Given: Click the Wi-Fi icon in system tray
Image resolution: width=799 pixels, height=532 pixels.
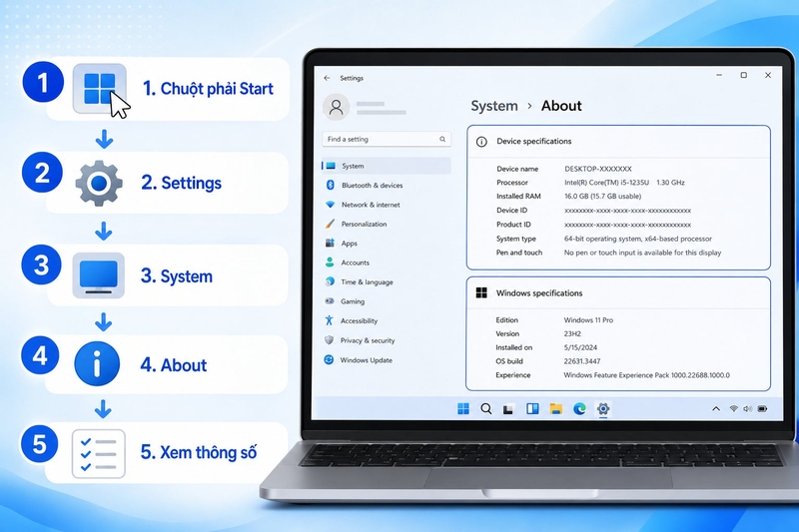Looking at the screenshot, I should 734,409.
